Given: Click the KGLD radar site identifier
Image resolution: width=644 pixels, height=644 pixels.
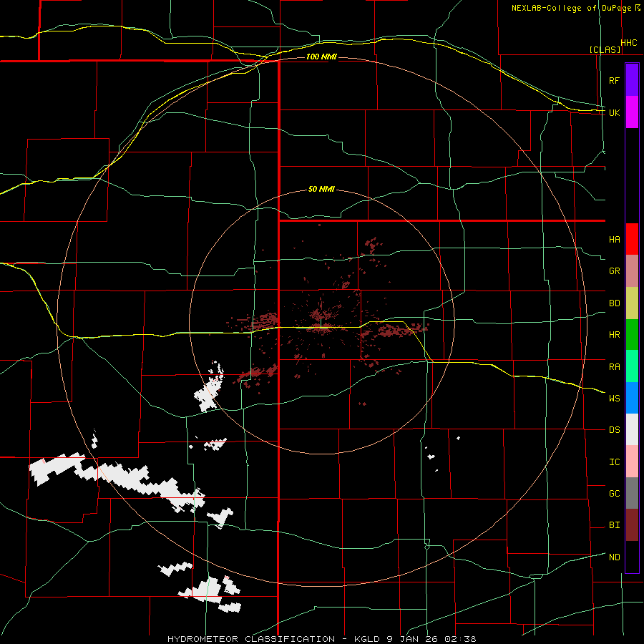Looking at the screenshot, I should pos(368,639).
